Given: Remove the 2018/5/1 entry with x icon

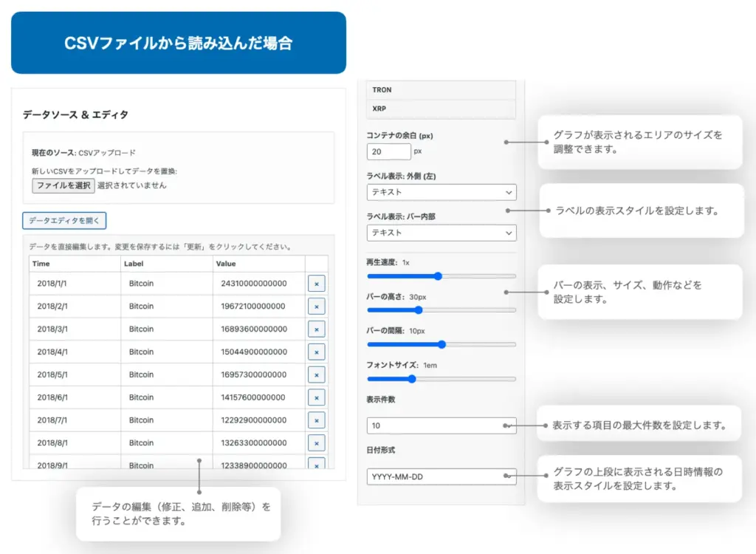Looking at the screenshot, I should [316, 375].
